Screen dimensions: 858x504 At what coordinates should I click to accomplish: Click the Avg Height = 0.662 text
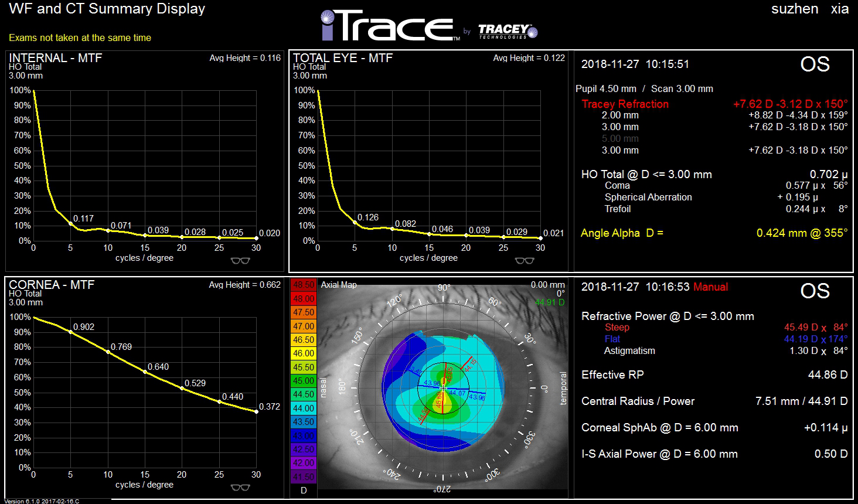tap(245, 285)
